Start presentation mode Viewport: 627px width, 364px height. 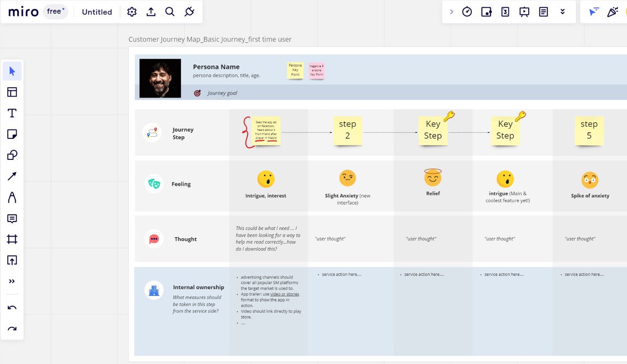click(x=524, y=11)
